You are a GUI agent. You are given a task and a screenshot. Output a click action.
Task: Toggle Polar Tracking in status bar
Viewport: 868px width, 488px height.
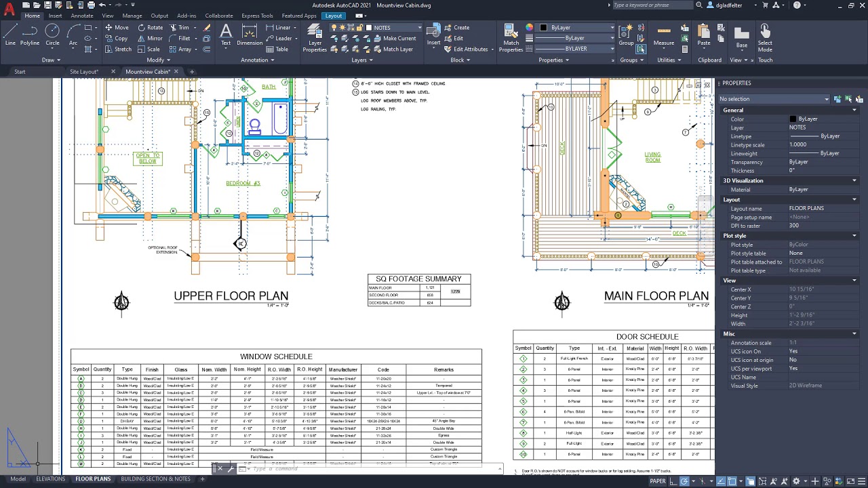684,481
